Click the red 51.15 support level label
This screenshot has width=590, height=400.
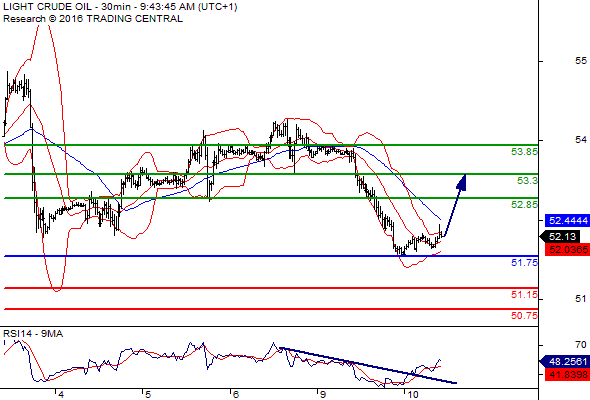click(x=524, y=295)
